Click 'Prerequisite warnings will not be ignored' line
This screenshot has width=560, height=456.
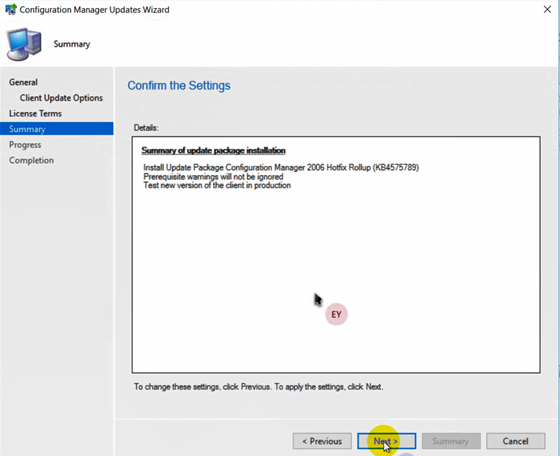click(x=213, y=177)
